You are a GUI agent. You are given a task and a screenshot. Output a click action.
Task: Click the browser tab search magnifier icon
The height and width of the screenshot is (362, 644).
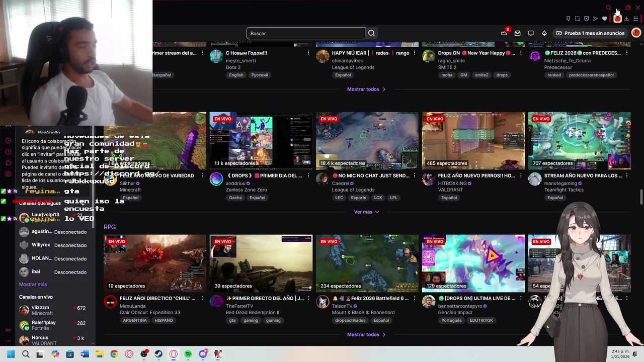(x=608, y=8)
